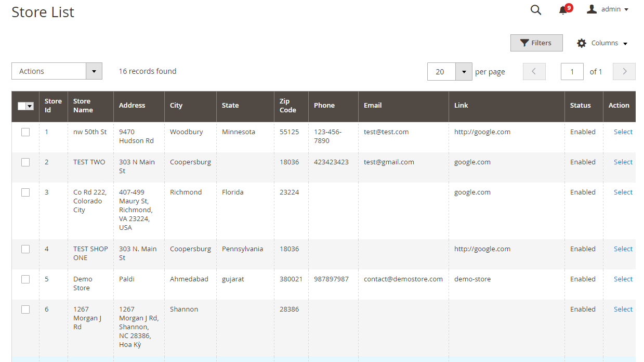Open the per page size dropdown
Screen dimensions: 644x362
pos(463,72)
